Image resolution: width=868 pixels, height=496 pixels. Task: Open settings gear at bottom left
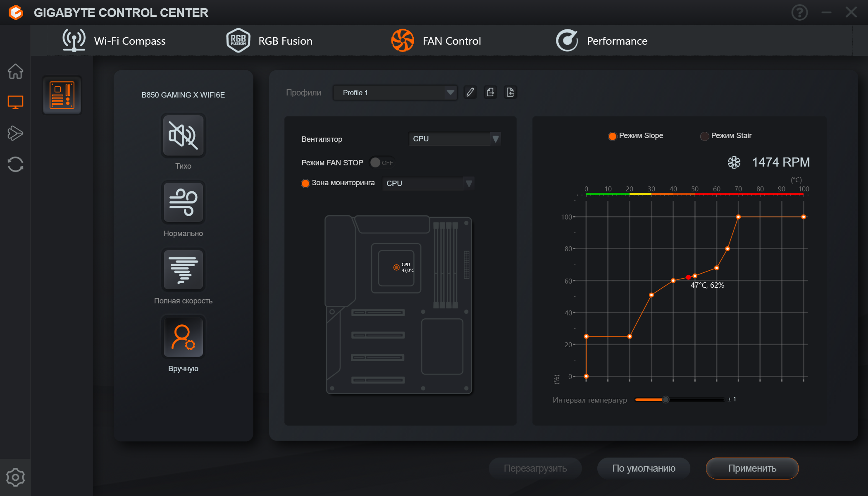click(x=15, y=477)
